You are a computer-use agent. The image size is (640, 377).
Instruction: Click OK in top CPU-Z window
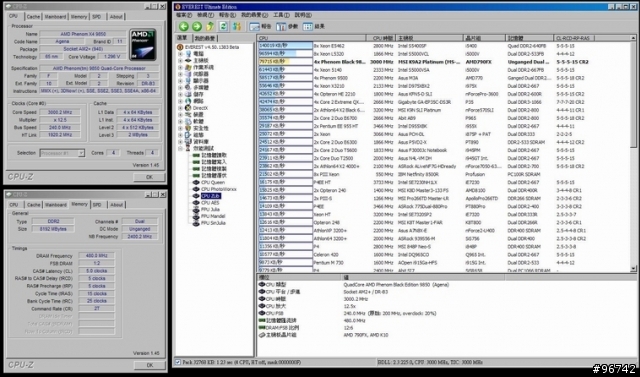coord(149,177)
